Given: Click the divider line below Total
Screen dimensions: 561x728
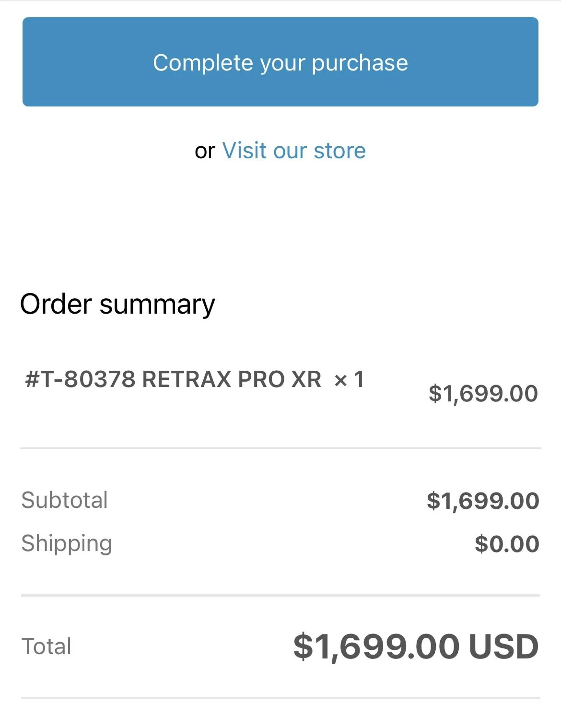Looking at the screenshot, I should (280, 698).
